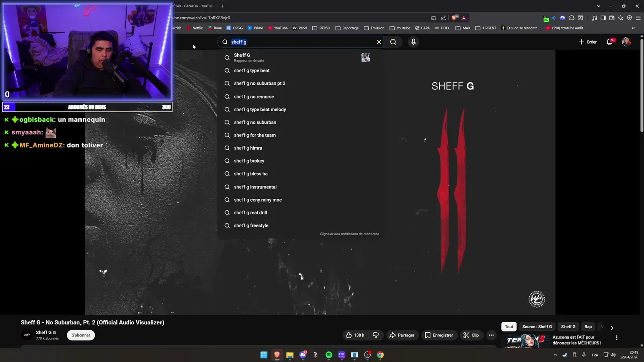Dislike the video with the thumbs-down button

click(375, 335)
